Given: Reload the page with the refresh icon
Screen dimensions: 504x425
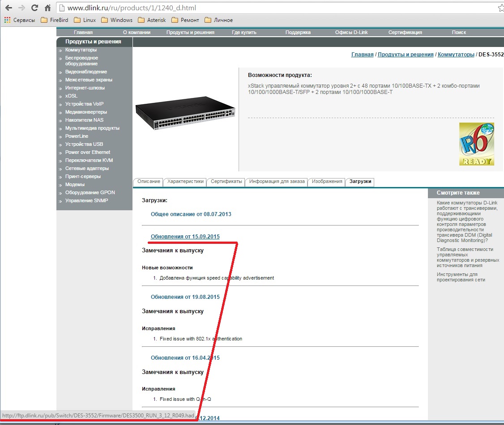Looking at the screenshot, I should click(35, 8).
